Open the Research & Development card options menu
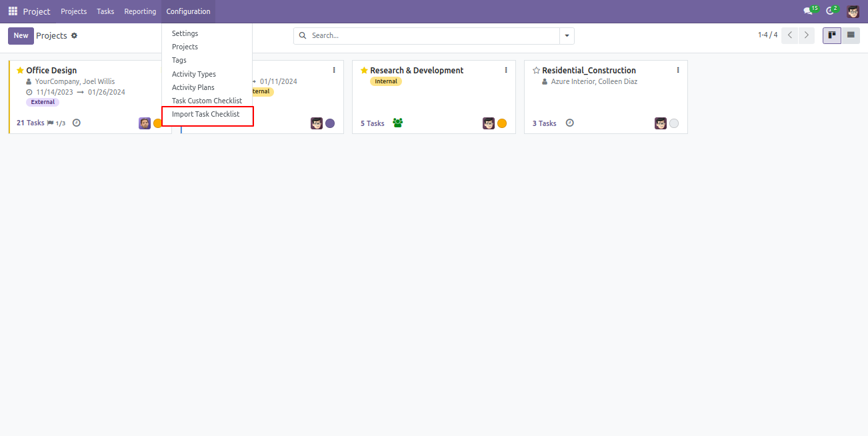 pyautogui.click(x=506, y=70)
